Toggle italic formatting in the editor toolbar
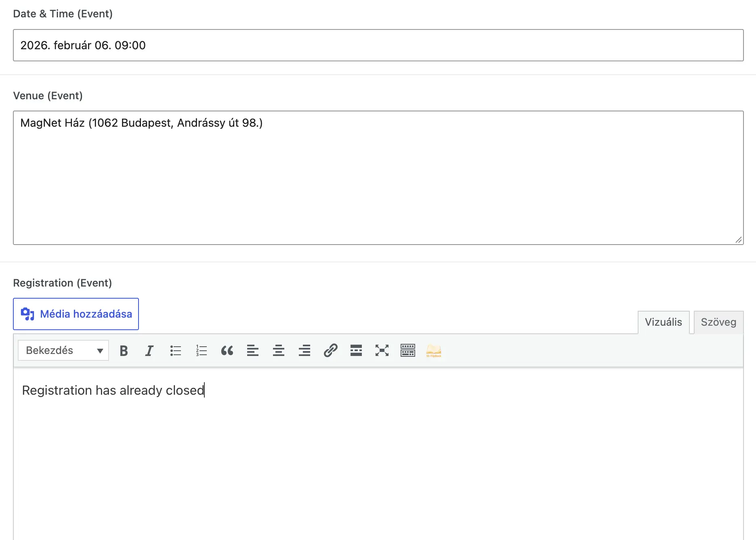 click(x=149, y=350)
